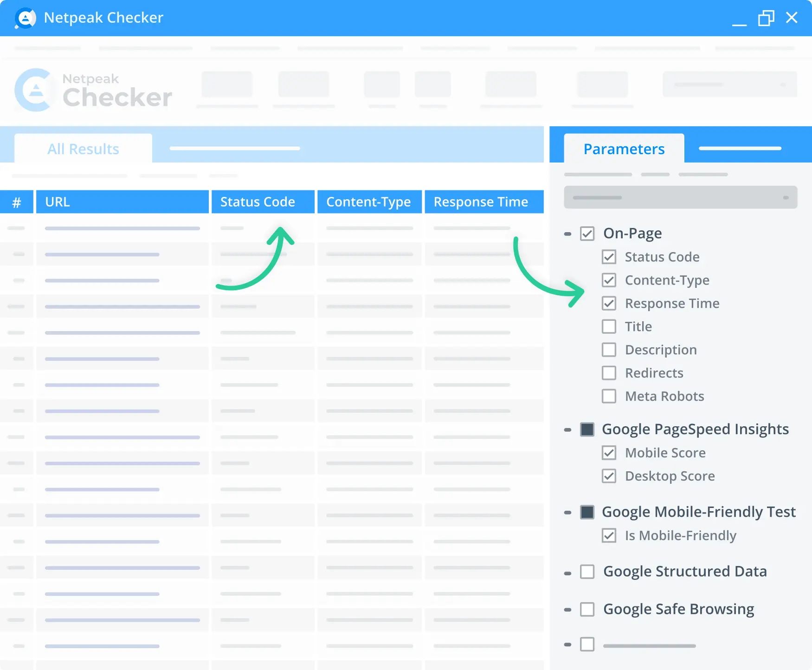Check the last unlabeled parameter group checkbox
Image resolution: width=812 pixels, height=670 pixels.
click(587, 644)
